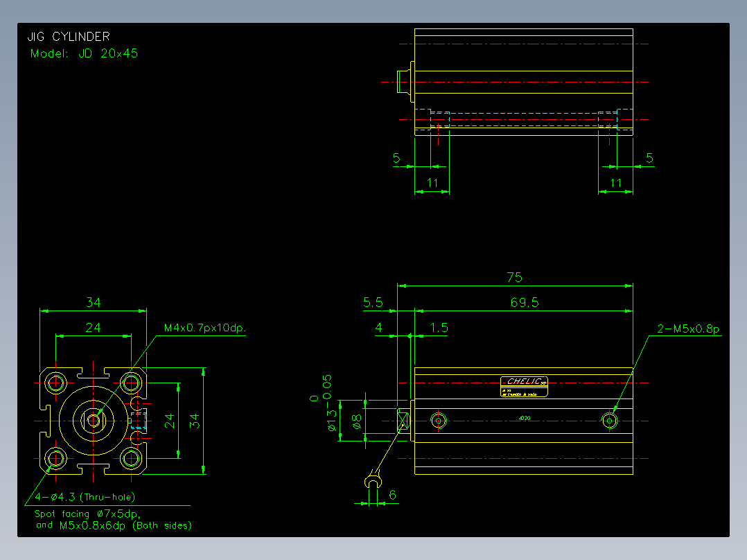The image size is (747, 560).
Task: Select the left 11 dimension in top view
Action: 432,183
